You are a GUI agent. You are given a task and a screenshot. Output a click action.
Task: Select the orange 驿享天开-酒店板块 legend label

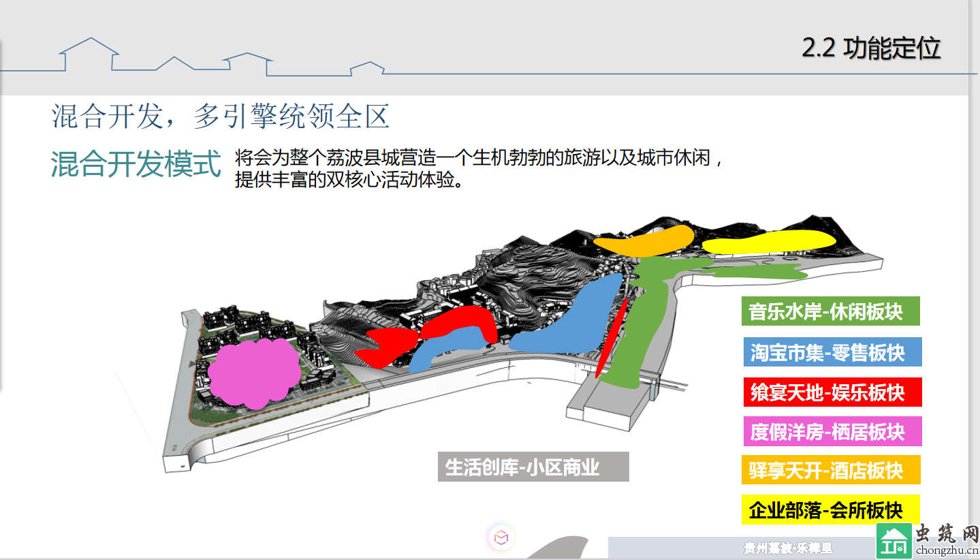tap(830, 470)
